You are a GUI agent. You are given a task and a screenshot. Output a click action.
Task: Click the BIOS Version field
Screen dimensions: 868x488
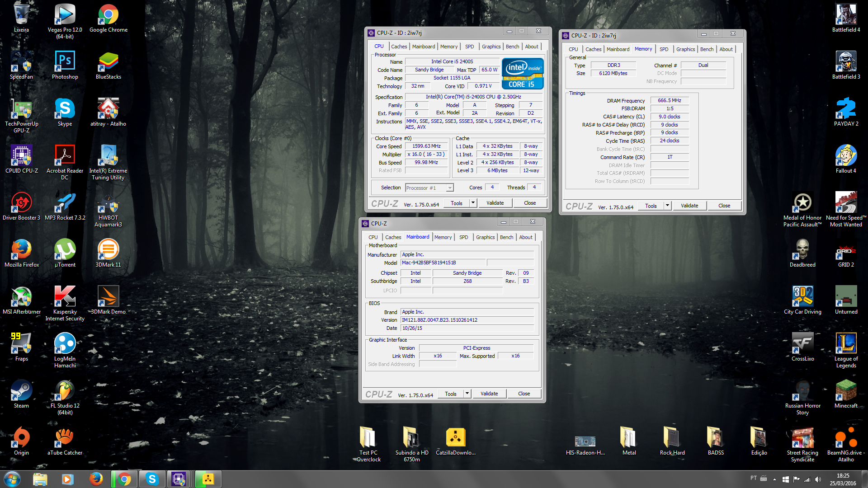coord(467,320)
